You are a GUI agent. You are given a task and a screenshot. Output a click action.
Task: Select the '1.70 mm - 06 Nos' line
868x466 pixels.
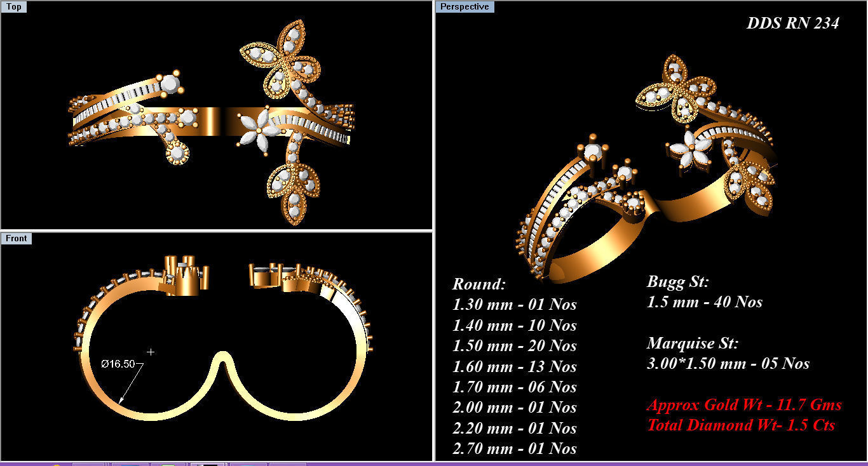pyautogui.click(x=515, y=387)
